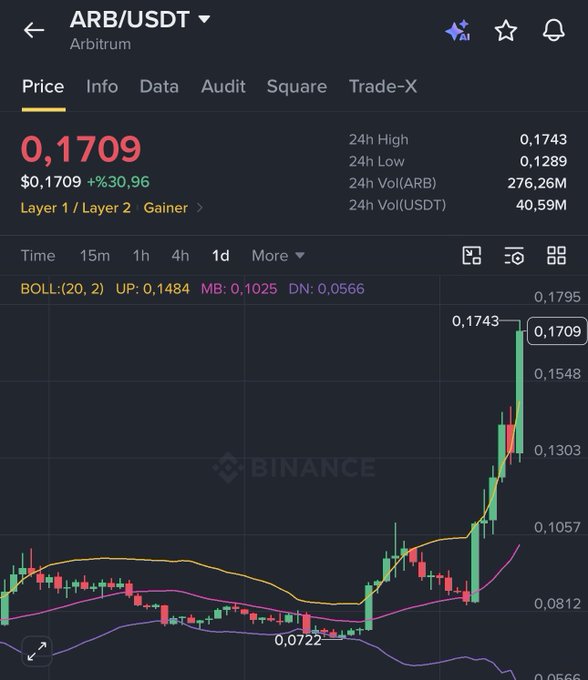The width and height of the screenshot is (588, 680).
Task: Open the grid layout icon
Action: click(x=556, y=255)
